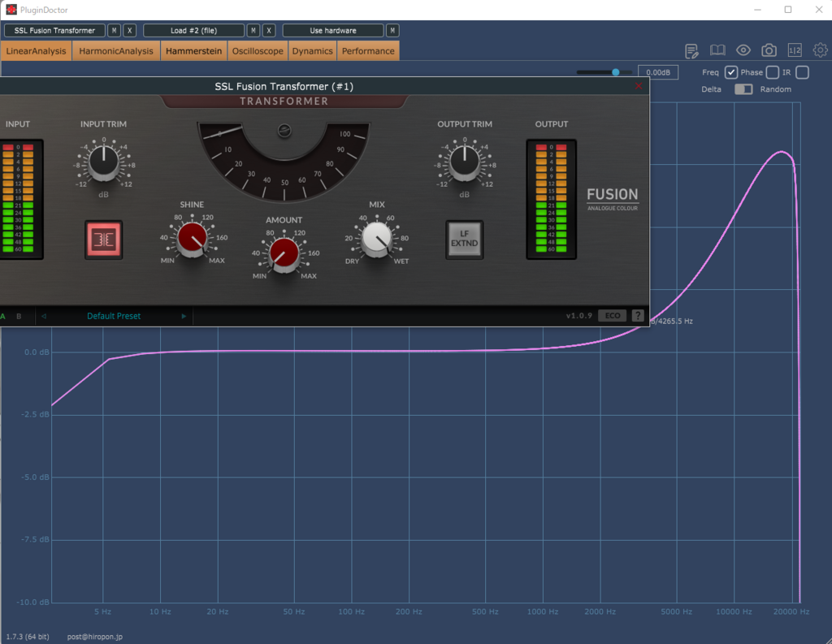The image size is (832, 644).
Task: Open the manual book icon
Action: (x=717, y=50)
